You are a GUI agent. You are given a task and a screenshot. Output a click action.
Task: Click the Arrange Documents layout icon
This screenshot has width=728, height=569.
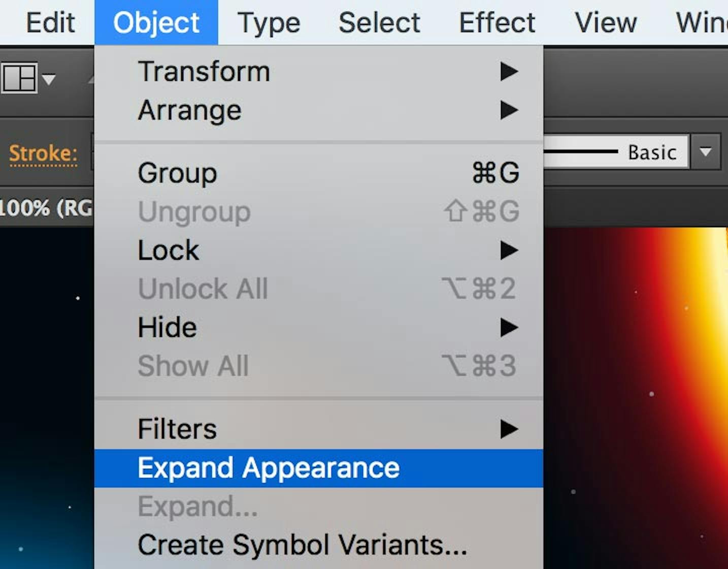click(20, 77)
